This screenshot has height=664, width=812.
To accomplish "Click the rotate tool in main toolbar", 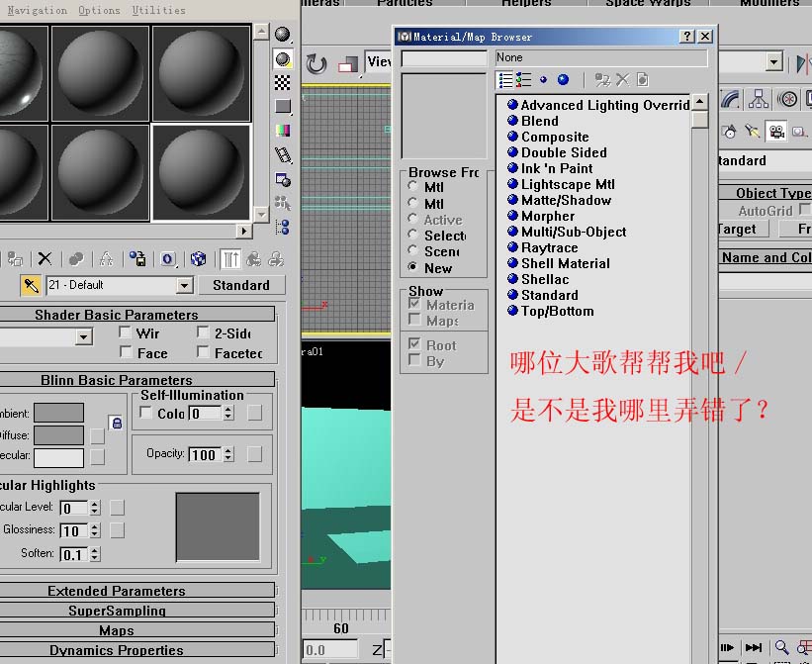I will [x=316, y=64].
